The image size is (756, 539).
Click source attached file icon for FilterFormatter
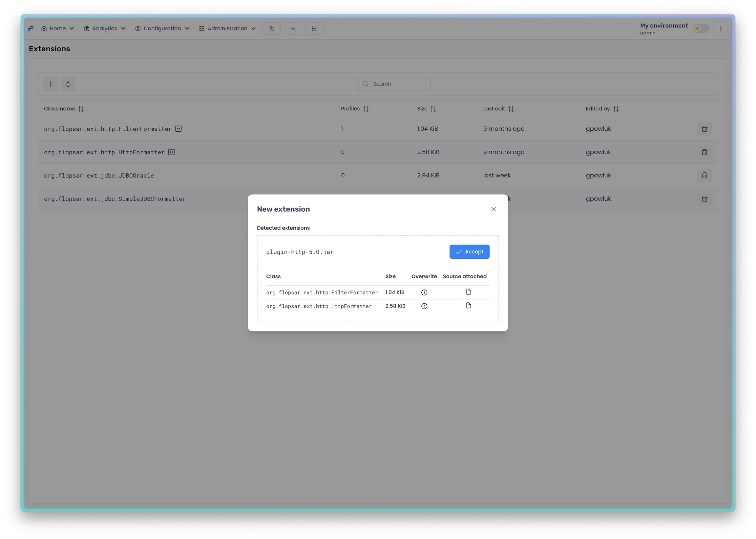coord(468,292)
